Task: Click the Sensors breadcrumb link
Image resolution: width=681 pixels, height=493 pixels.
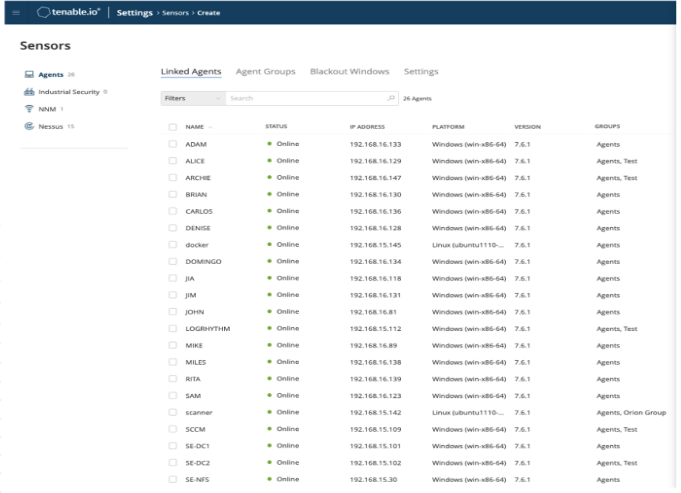Action: point(175,13)
